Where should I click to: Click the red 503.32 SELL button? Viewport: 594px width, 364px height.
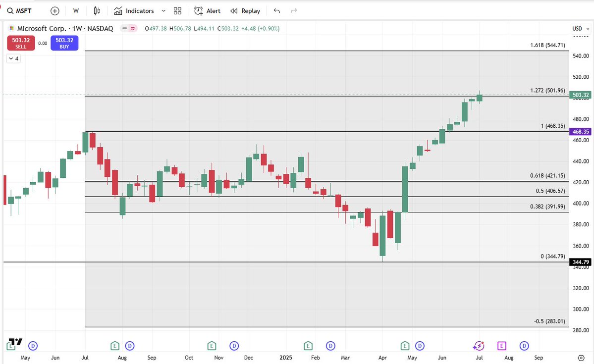pos(21,43)
